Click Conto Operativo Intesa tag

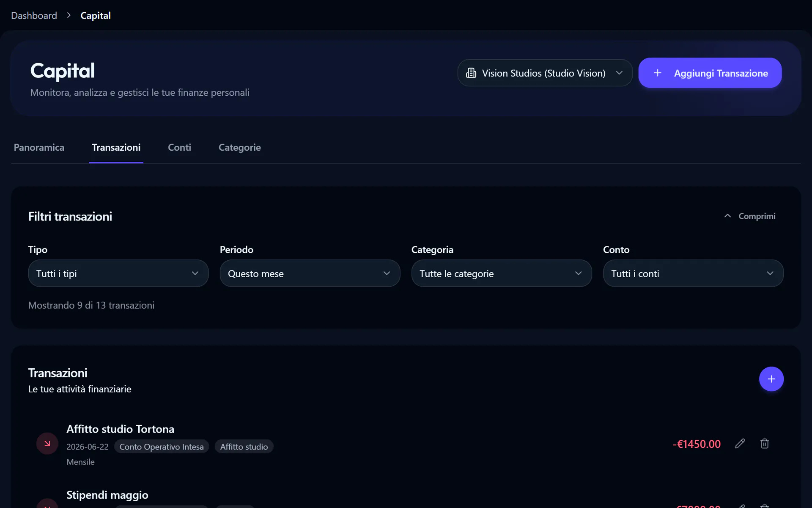(x=161, y=447)
